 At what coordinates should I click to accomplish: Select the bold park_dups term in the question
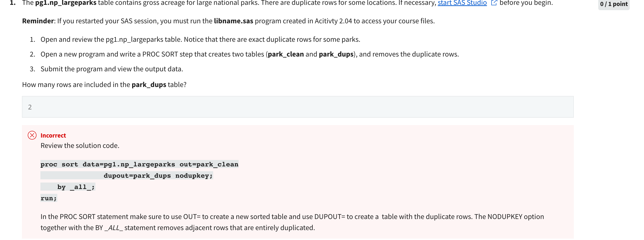(x=149, y=84)
